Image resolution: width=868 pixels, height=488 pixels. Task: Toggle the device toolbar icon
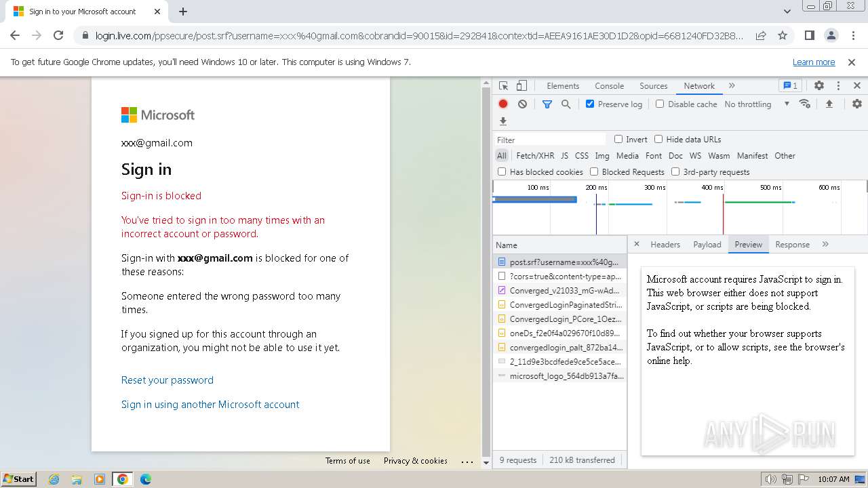pyautogui.click(x=521, y=86)
